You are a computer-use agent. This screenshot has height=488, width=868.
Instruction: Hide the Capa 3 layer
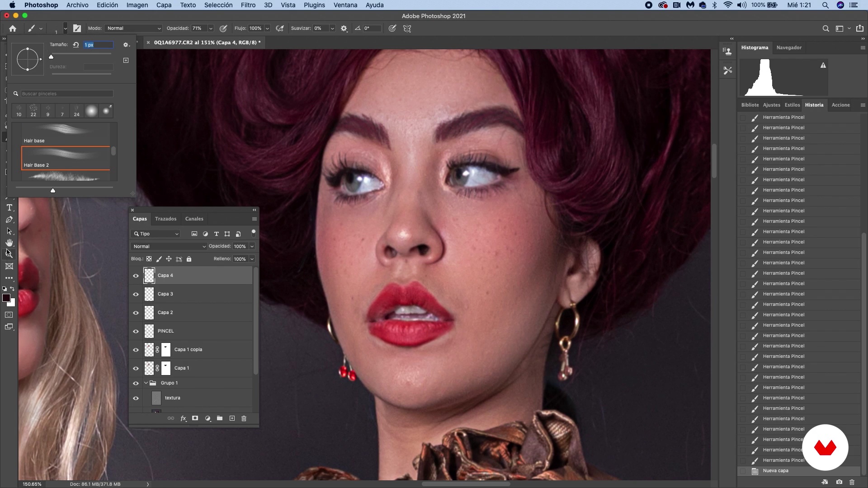point(136,294)
